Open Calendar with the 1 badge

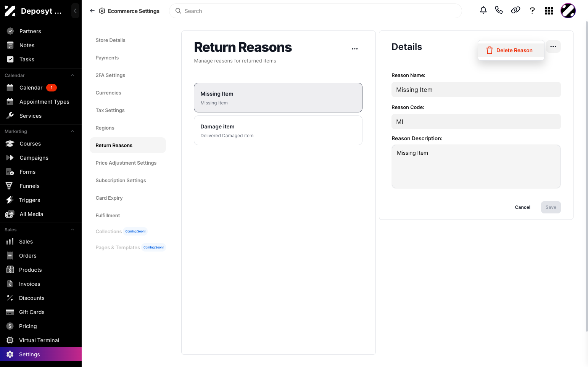click(x=41, y=88)
